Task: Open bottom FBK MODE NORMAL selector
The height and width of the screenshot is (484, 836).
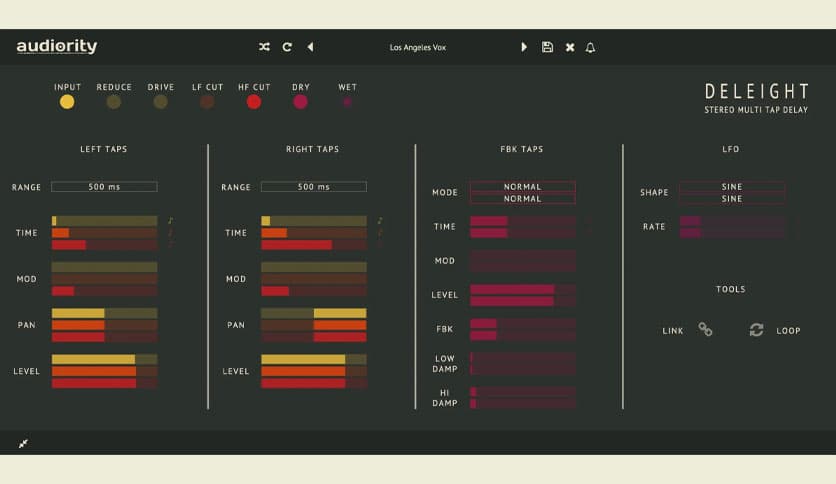Action: coord(522,198)
